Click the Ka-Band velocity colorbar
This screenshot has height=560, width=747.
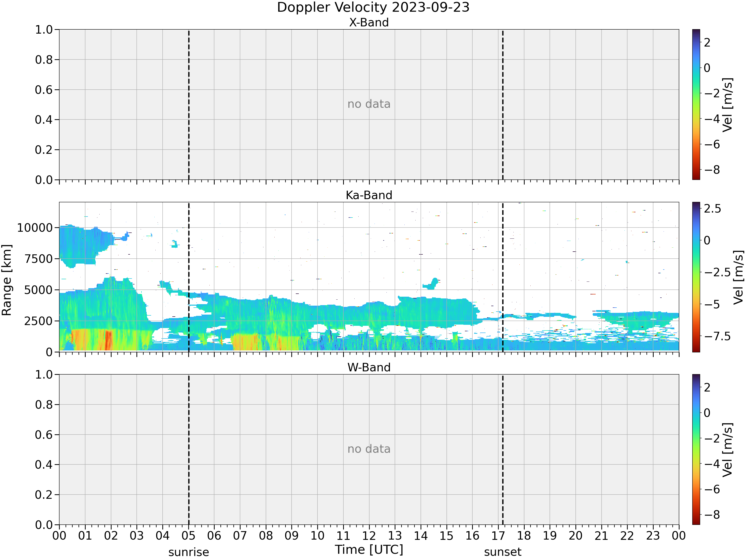coord(696,277)
